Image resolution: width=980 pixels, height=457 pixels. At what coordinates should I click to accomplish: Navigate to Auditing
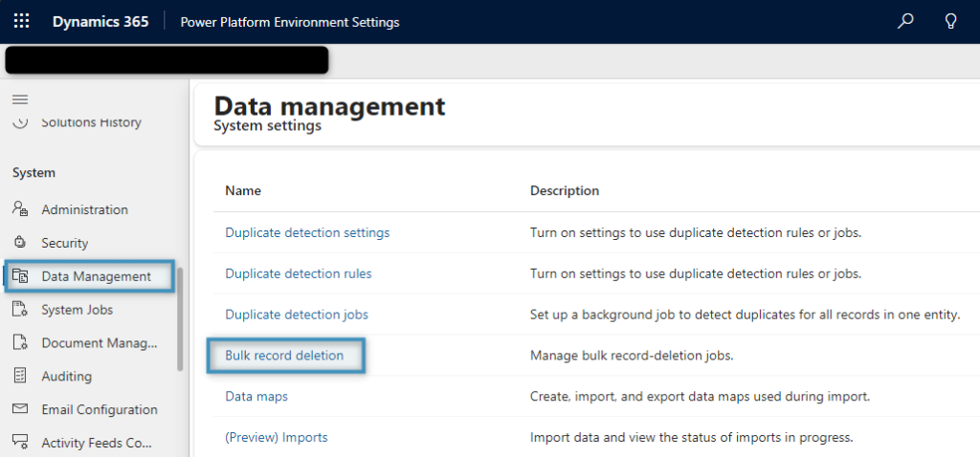tap(66, 376)
